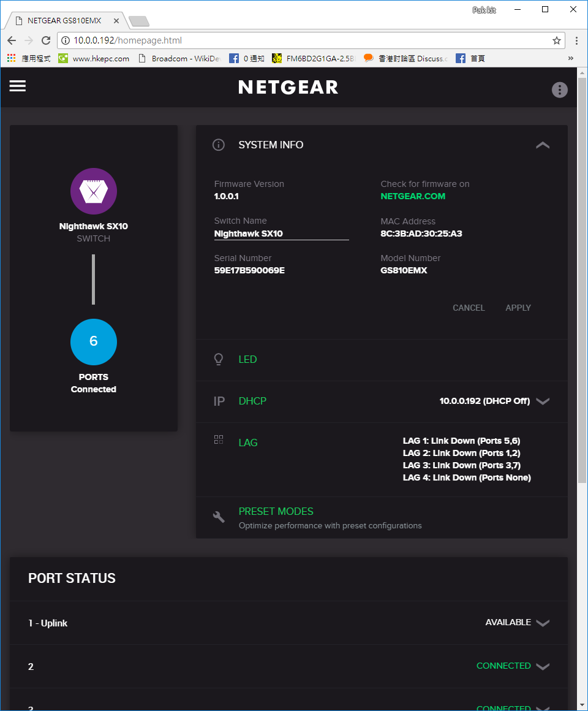Open the DHCP settings section
The height and width of the screenshot is (711, 588).
click(252, 401)
